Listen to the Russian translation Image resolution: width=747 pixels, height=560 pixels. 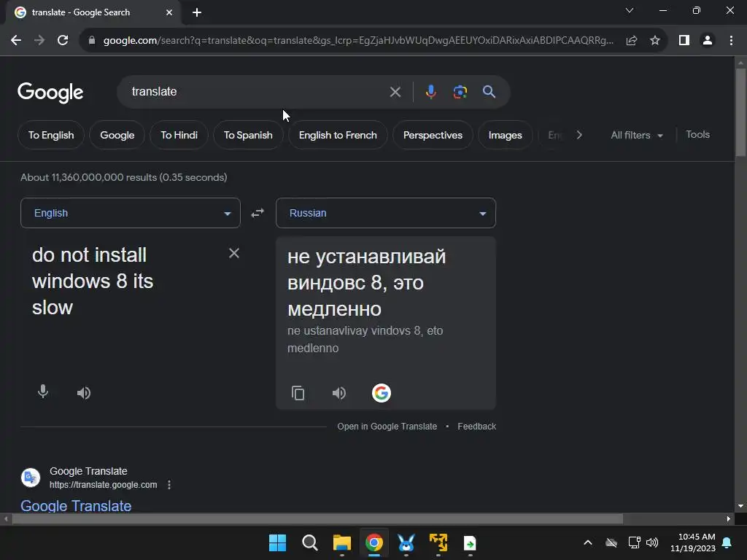click(338, 393)
